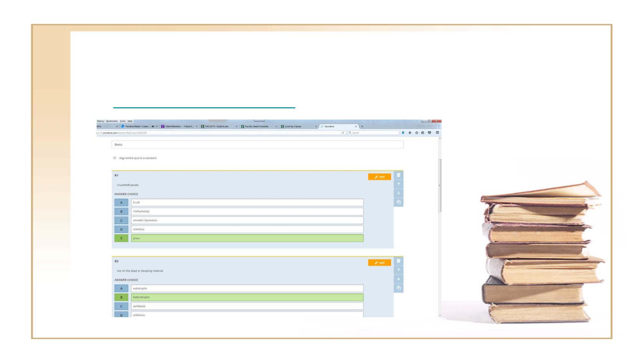Delete question #1 using the trash icon
The height and width of the screenshot is (362, 644).
pyautogui.click(x=399, y=175)
